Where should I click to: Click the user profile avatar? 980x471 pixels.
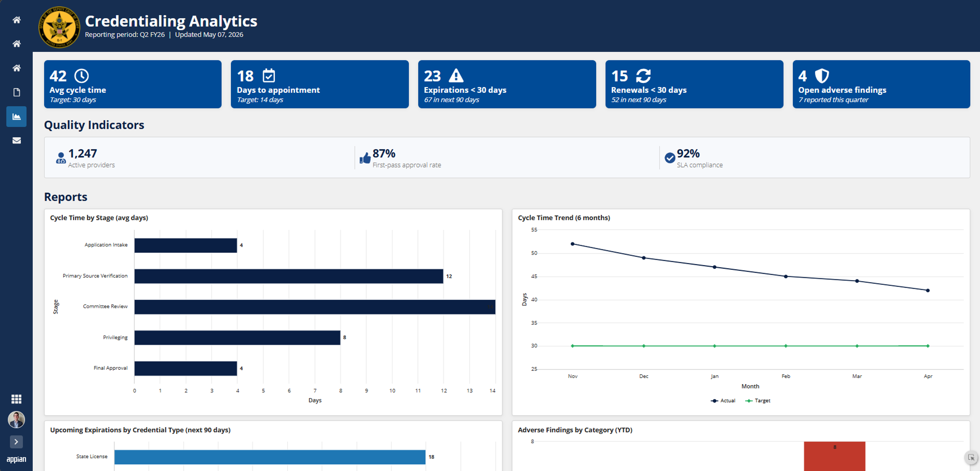point(16,420)
